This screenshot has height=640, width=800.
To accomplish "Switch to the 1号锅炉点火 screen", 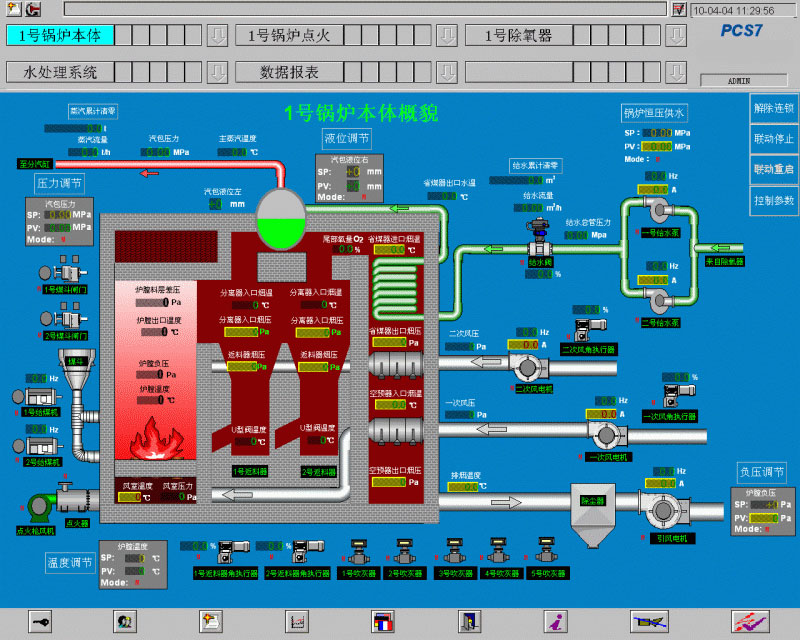I will pos(290,35).
